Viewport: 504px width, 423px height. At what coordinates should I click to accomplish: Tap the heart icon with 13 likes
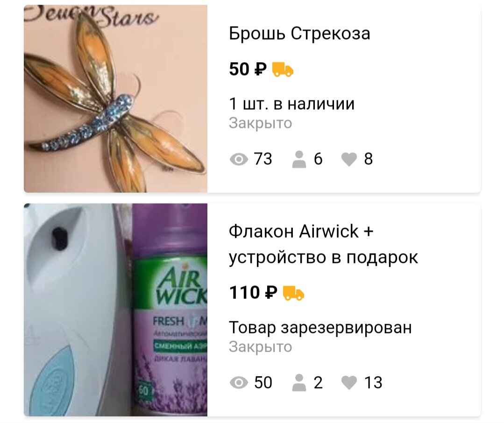(x=349, y=383)
